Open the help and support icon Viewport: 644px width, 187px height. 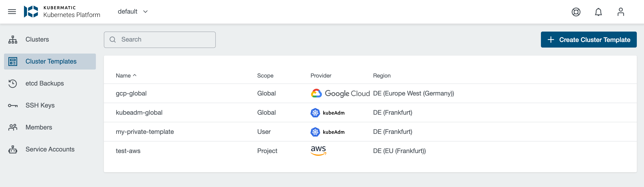tap(576, 12)
